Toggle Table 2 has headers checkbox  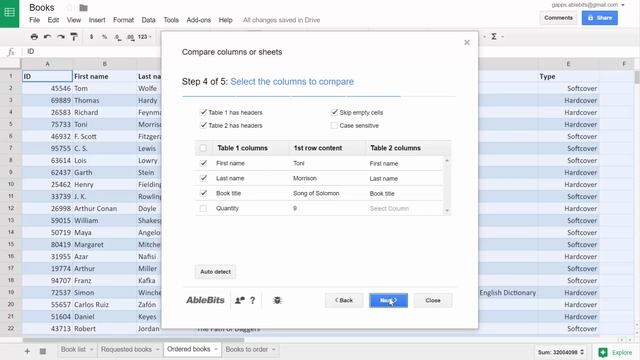[x=203, y=125]
